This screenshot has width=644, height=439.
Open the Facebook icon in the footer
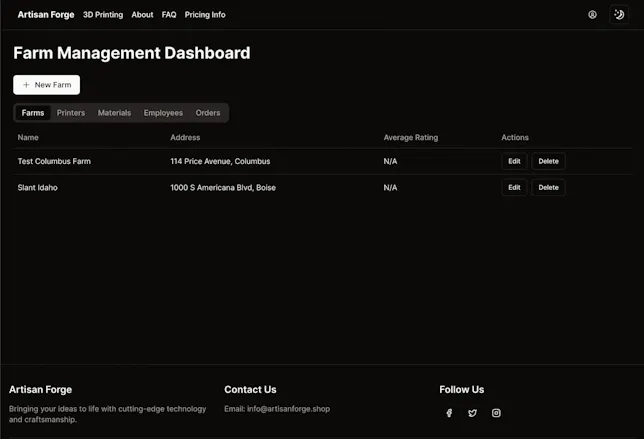pos(449,413)
